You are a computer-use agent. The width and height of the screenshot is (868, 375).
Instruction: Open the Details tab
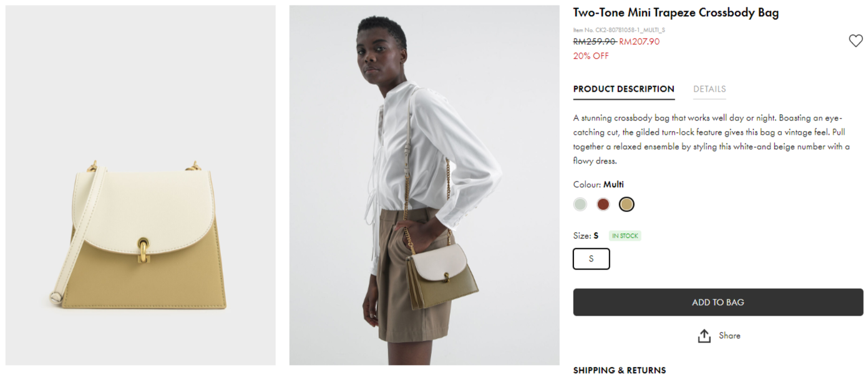pos(710,89)
